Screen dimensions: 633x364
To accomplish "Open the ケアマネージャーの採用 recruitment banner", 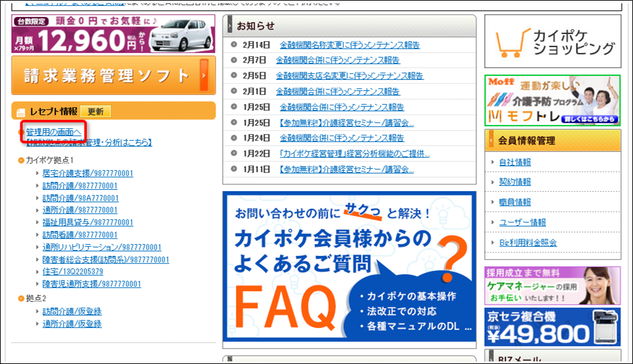I will coord(552,285).
